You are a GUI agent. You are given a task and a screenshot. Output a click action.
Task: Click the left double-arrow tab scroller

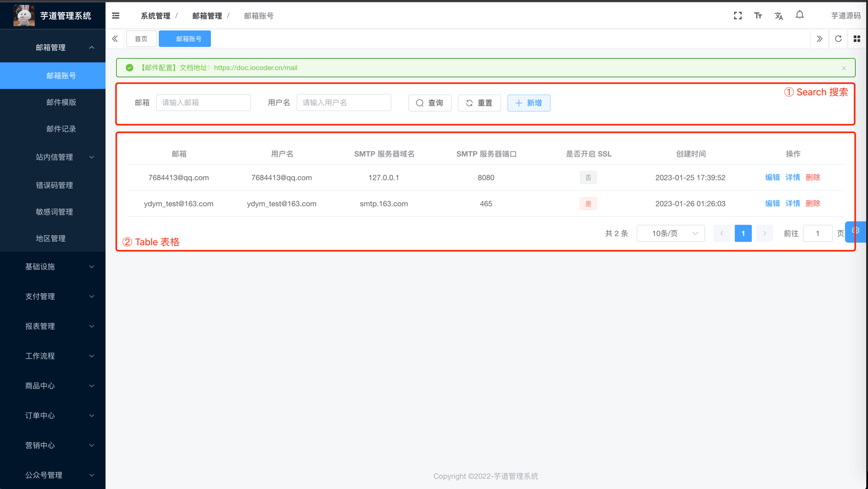coord(115,38)
